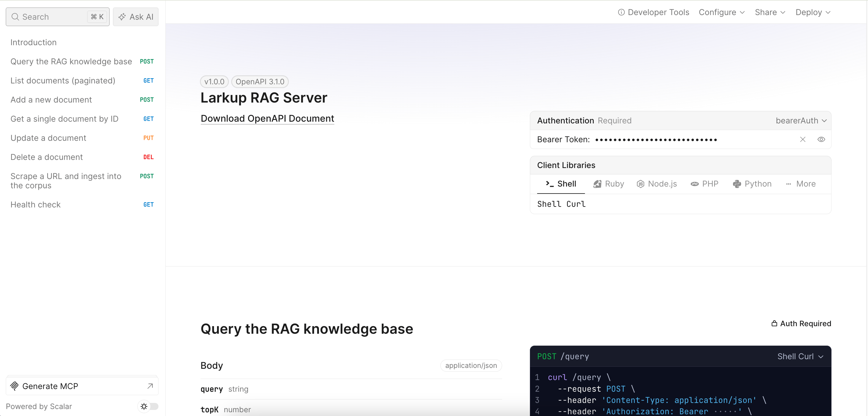
Task: Click the Node.js hexagon icon
Action: tap(640, 184)
